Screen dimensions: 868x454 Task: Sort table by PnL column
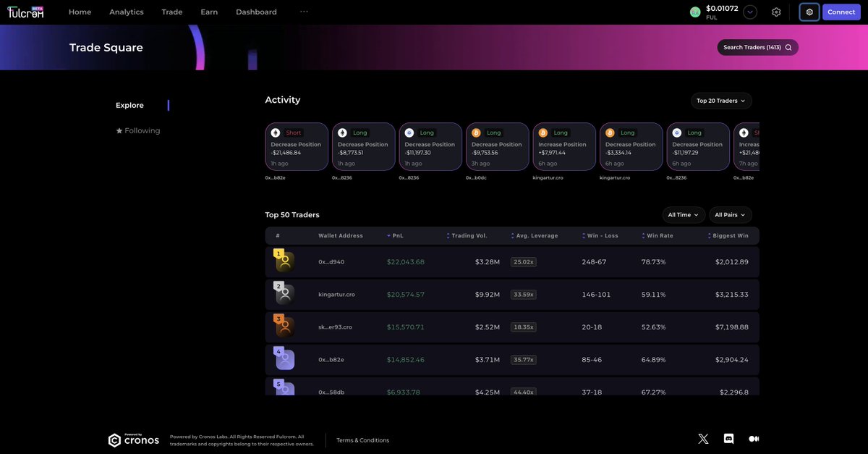[395, 235]
